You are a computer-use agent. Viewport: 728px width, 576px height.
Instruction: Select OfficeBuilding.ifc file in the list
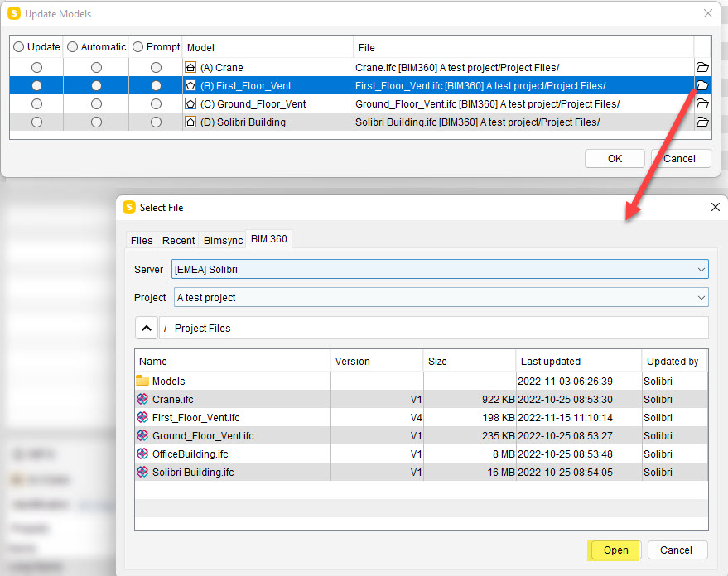190,454
